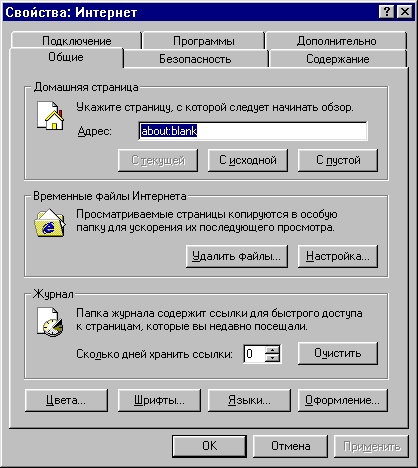Open temporary files Настройка settings
Image resolution: width=418 pixels, height=468 pixels.
point(338,256)
